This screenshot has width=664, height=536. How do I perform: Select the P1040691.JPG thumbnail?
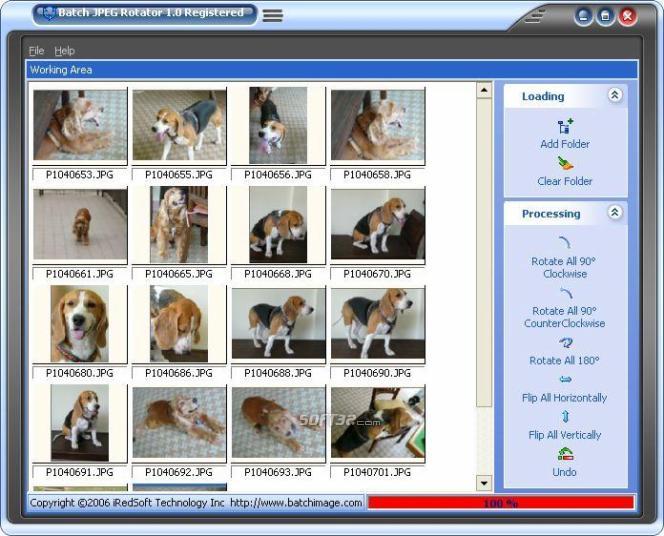(80, 423)
